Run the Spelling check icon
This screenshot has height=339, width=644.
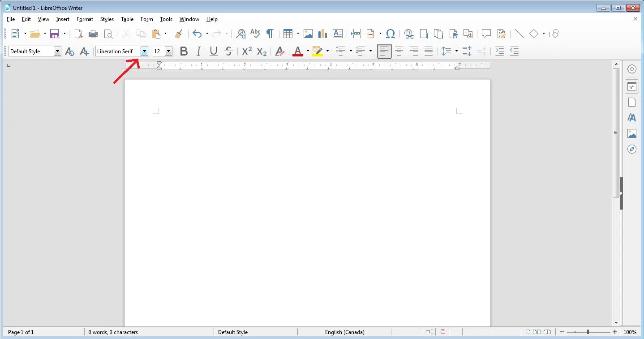[255, 34]
